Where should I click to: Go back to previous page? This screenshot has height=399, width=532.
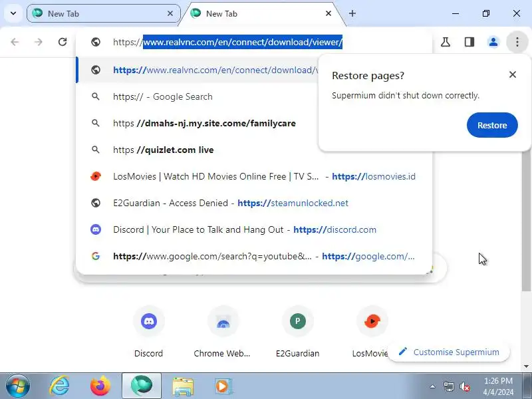(x=15, y=42)
